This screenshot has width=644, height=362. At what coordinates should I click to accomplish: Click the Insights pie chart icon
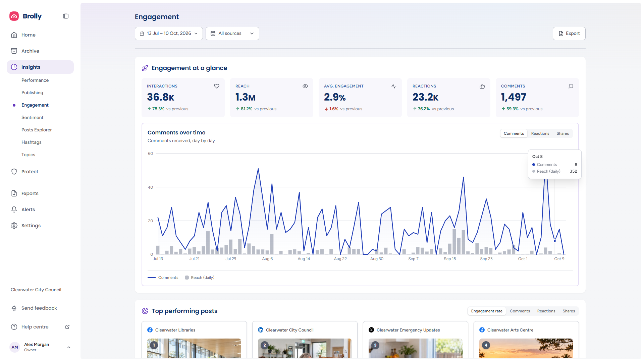[14, 67]
